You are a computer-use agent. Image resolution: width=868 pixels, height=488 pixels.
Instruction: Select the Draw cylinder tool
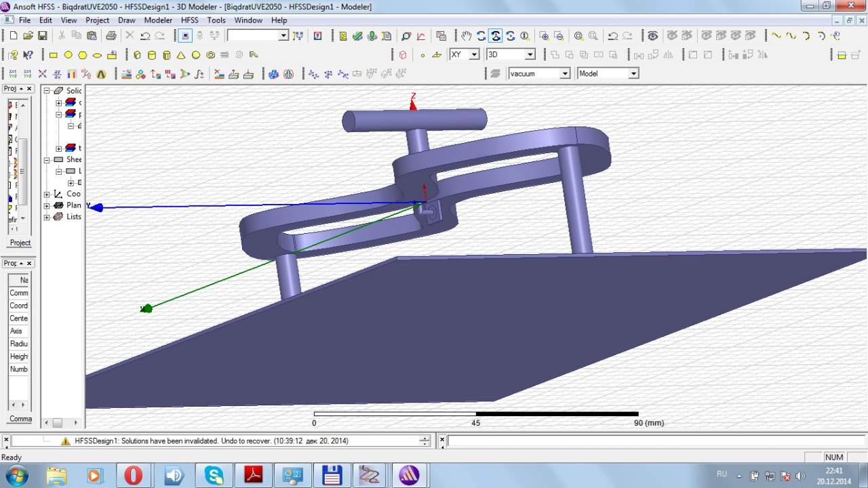(151, 55)
